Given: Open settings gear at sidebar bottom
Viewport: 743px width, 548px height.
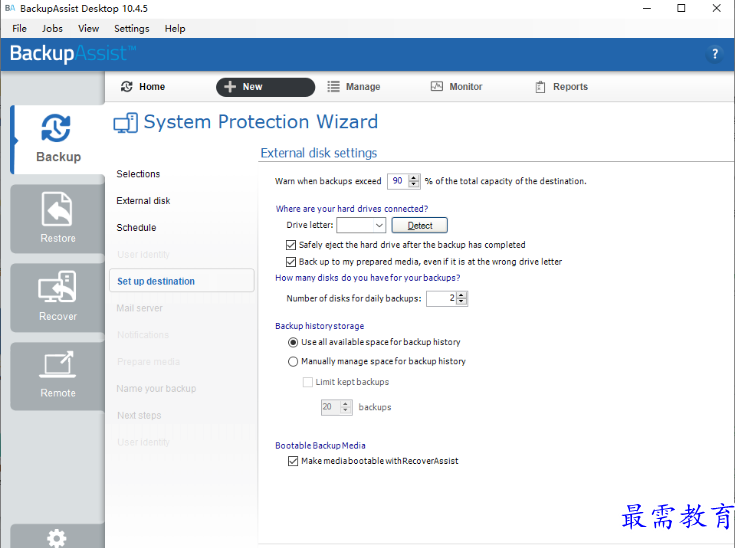Looking at the screenshot, I should coord(57,538).
